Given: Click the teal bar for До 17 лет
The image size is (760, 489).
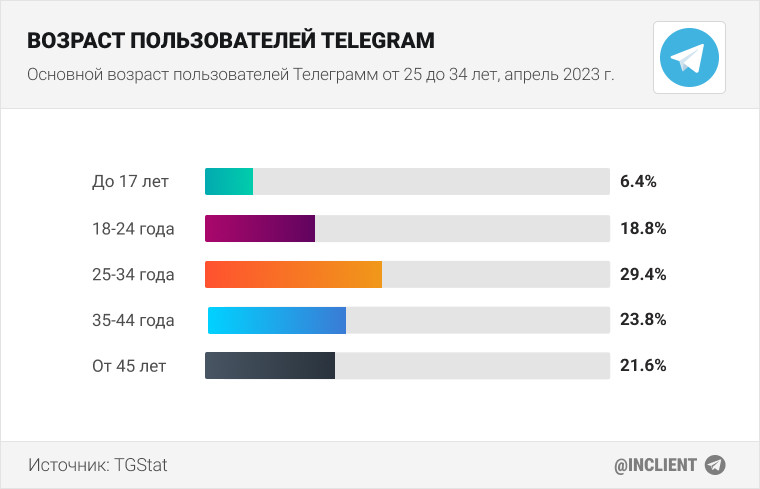Looking at the screenshot, I should pos(229,182).
